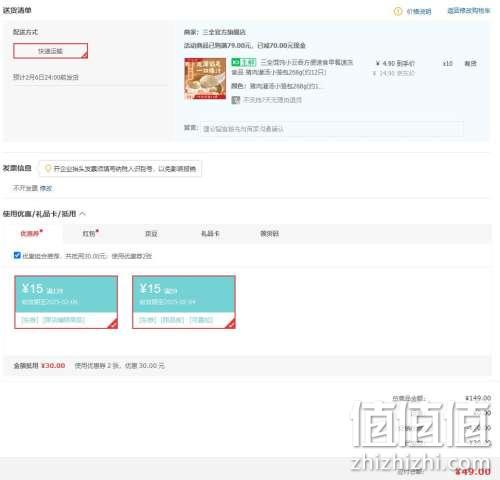500x480 pixels.
Task: Click the return to edit cart link
Action: pos(469,11)
